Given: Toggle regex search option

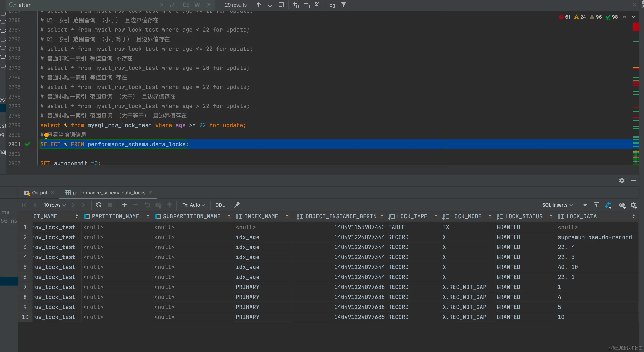Looking at the screenshot, I should click(x=208, y=5).
